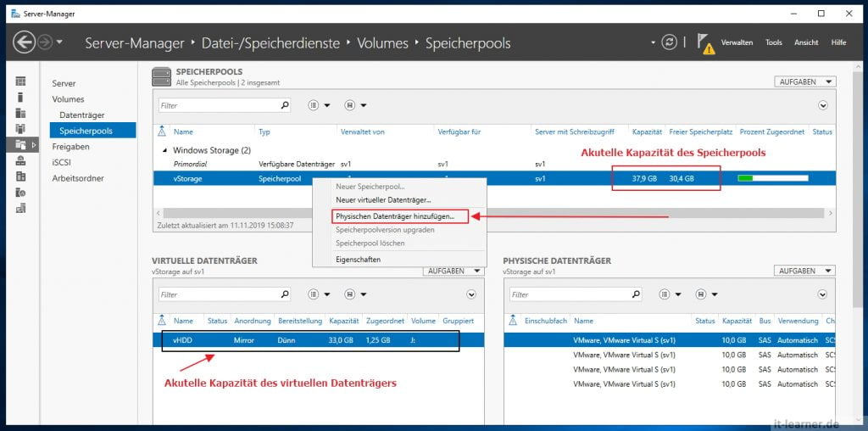
Task: Choose Neuer virtueller Datenträger context entry
Action: 383,200
